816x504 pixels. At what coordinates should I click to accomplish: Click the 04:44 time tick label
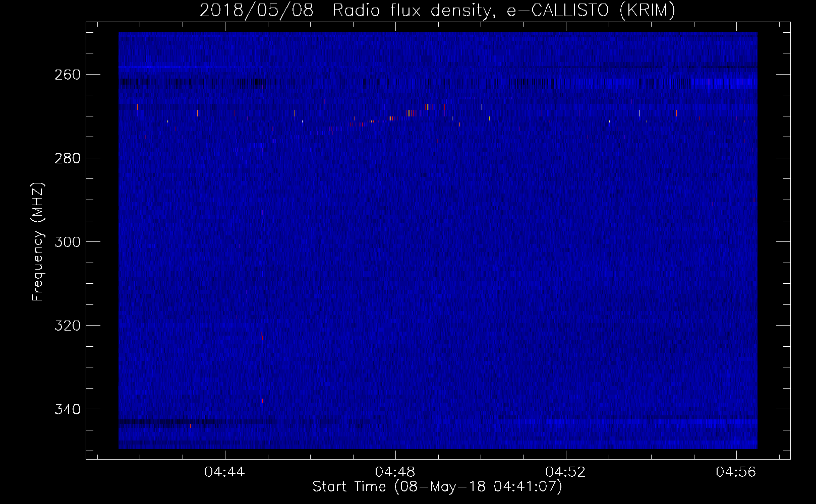tap(224, 472)
